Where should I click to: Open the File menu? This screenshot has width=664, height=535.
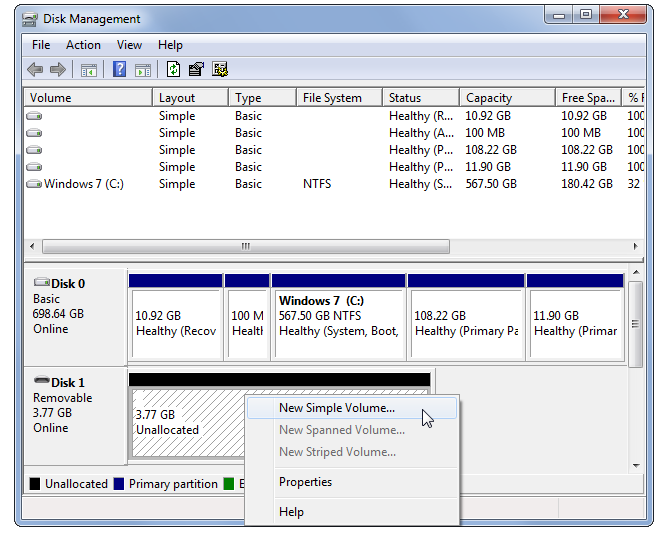coord(41,45)
